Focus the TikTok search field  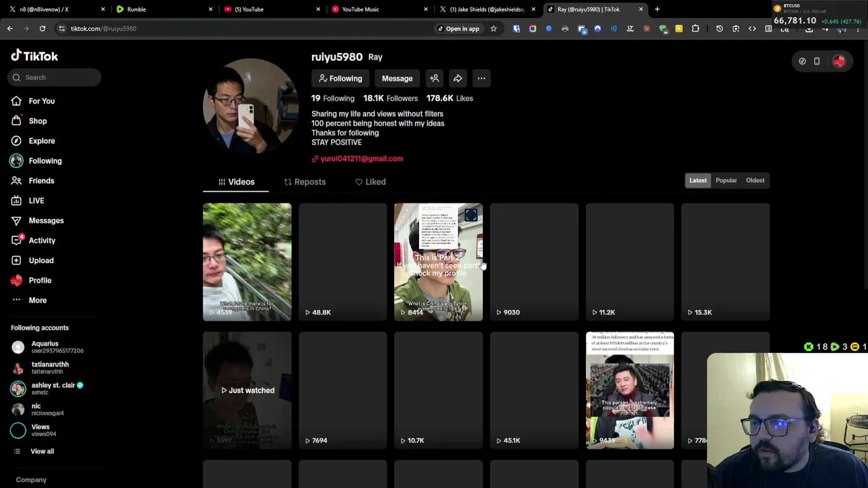tap(55, 77)
